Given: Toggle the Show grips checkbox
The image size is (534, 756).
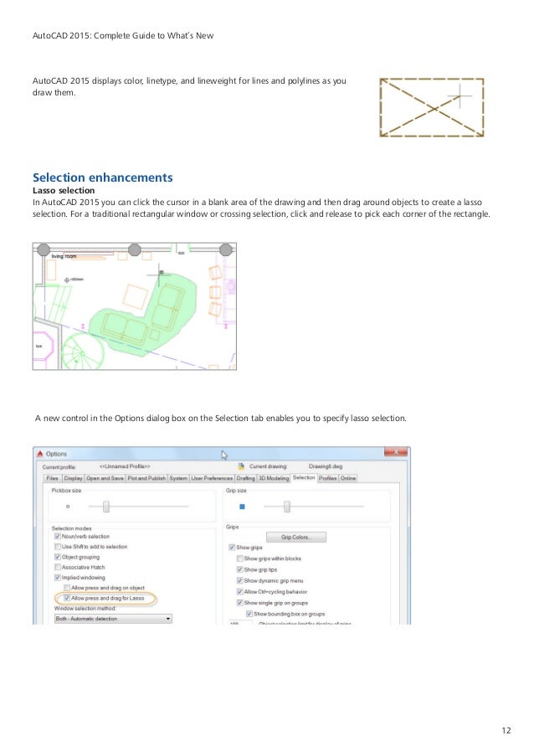Looking at the screenshot, I should pos(232,548).
